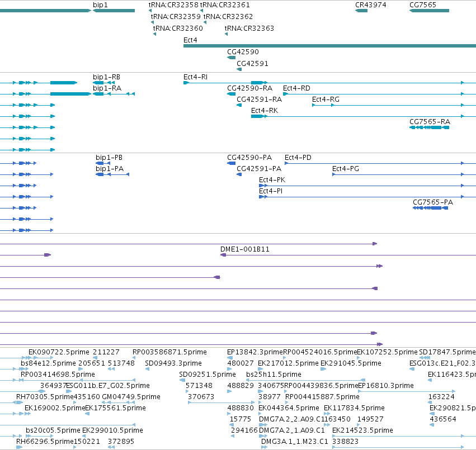476x450 pixels.
Task: Open the Ect4-RK transcript label
Action: 265,111
